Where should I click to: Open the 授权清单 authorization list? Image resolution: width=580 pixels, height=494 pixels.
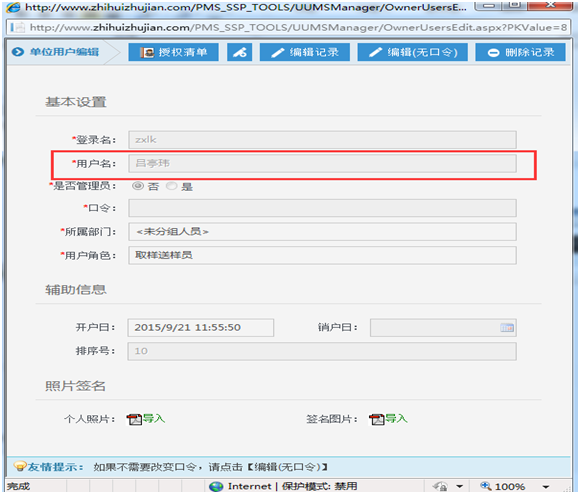click(x=173, y=52)
